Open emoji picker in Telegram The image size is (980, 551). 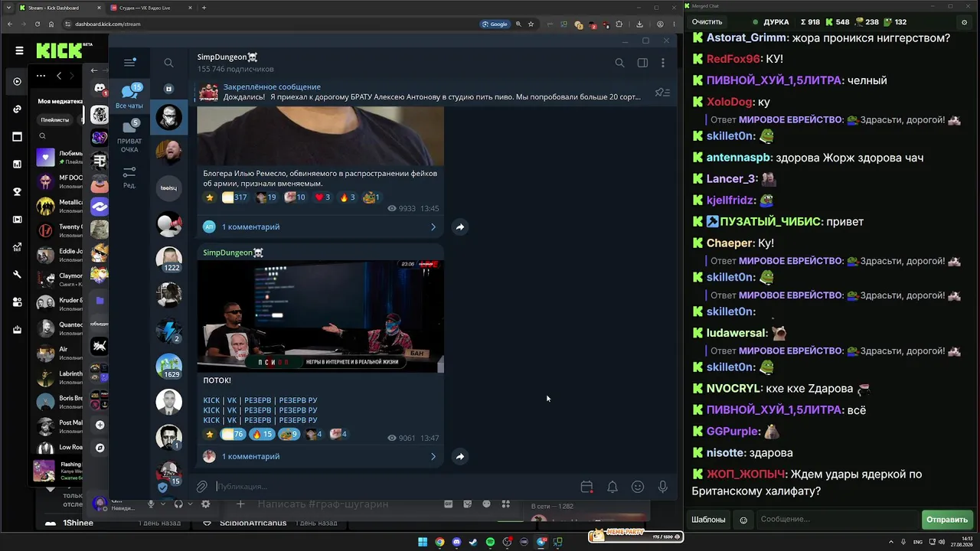coord(638,487)
